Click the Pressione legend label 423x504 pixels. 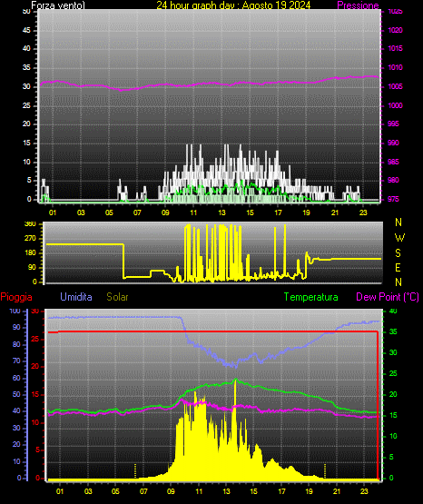pyautogui.click(x=358, y=5)
